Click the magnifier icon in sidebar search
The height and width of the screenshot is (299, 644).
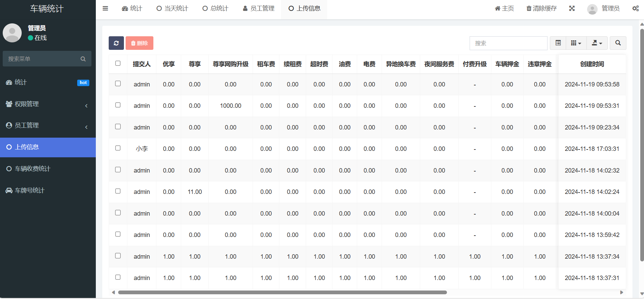[83, 59]
